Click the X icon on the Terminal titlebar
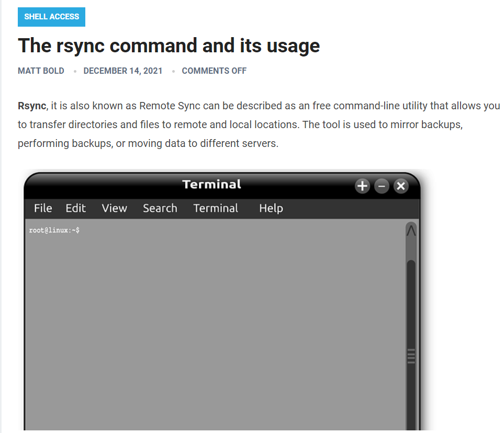 pos(401,186)
